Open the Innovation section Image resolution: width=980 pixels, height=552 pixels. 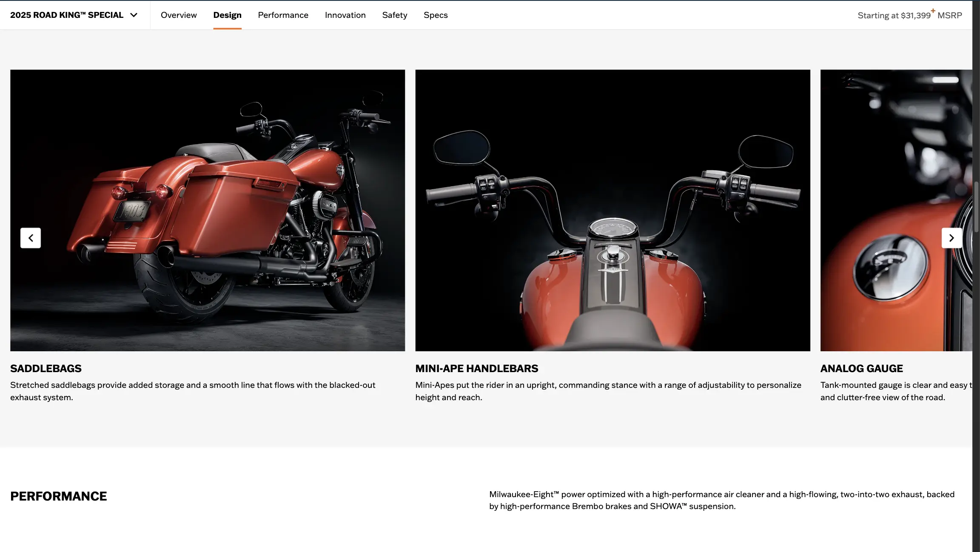pos(345,15)
